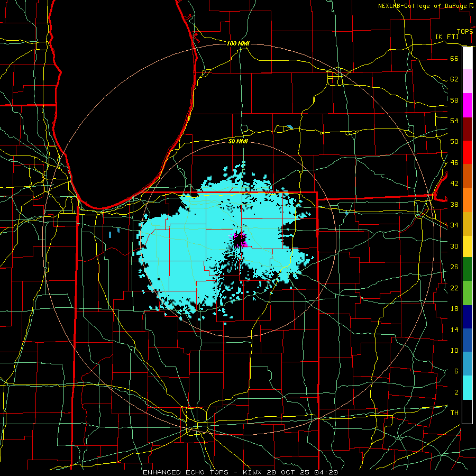
Task: Click the small blue echo north of 50 NMI ring
Action: coord(290,127)
